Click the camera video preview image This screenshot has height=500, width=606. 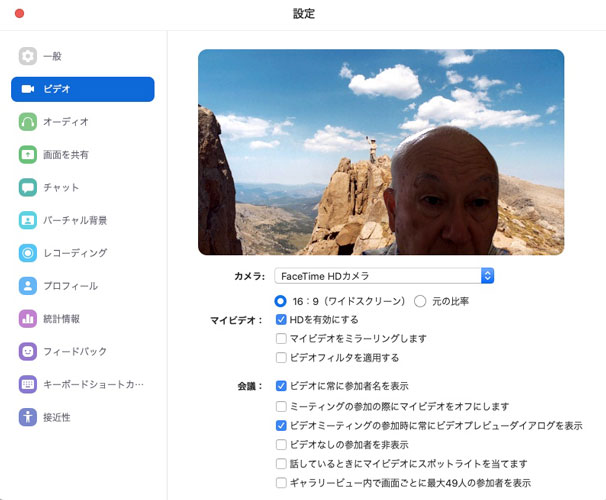coord(381,152)
